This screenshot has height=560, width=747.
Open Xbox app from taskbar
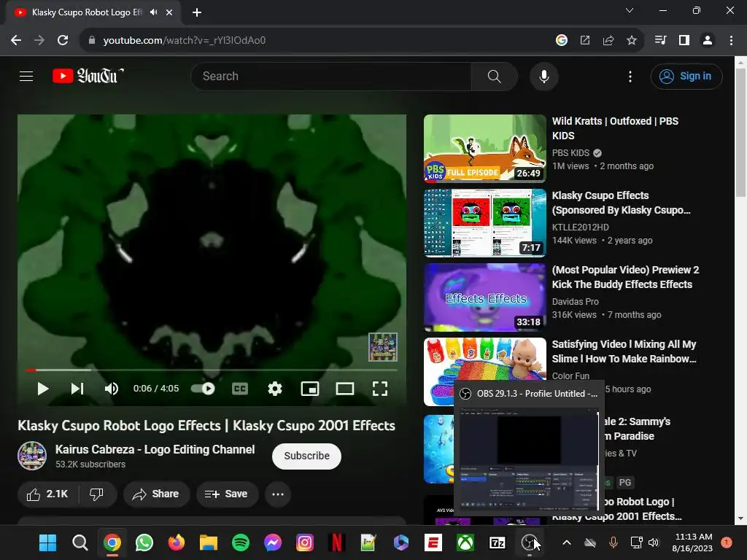click(465, 542)
